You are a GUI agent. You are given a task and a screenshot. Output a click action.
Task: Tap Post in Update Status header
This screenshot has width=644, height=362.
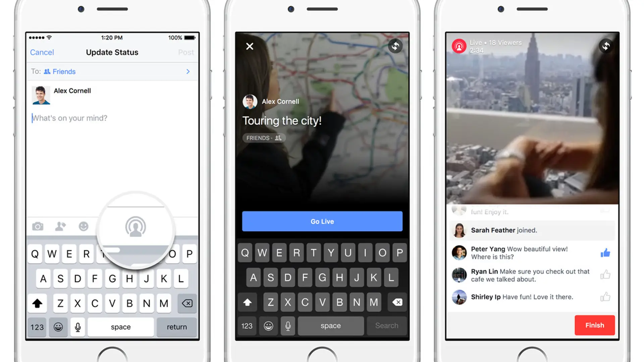coord(186,52)
